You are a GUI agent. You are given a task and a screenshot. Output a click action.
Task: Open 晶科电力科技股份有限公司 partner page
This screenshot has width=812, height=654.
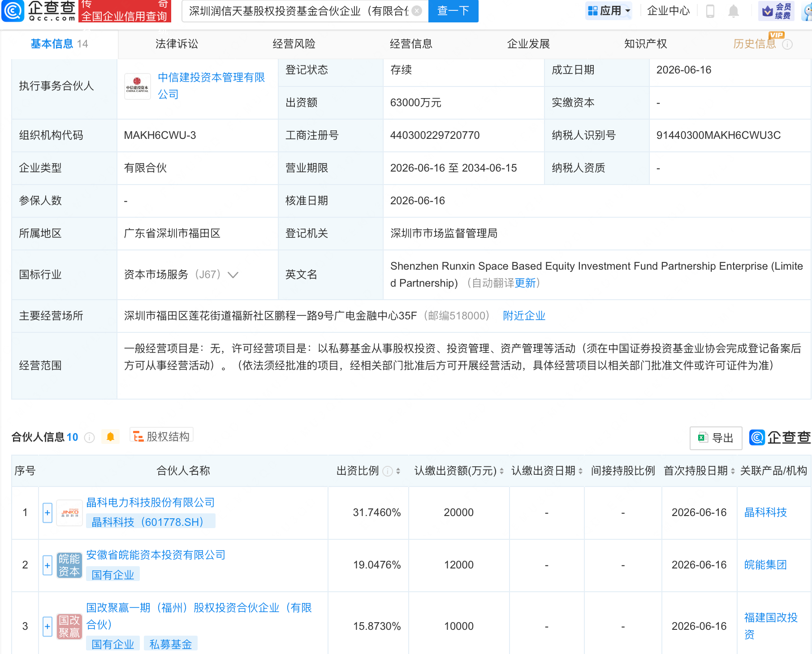pyautogui.click(x=151, y=503)
